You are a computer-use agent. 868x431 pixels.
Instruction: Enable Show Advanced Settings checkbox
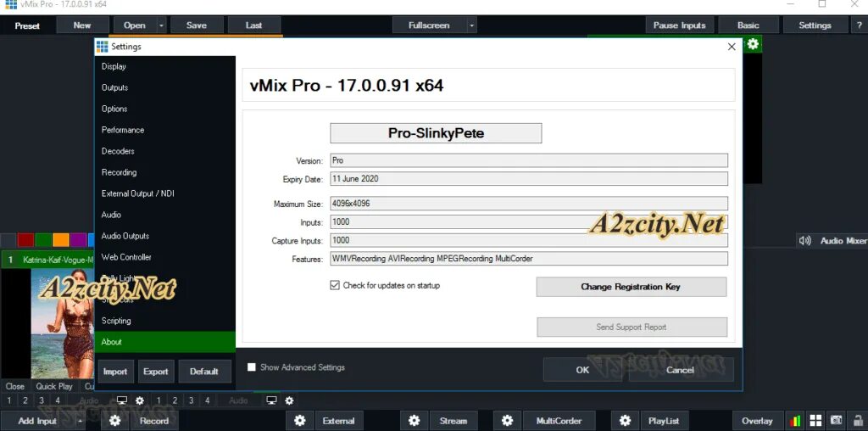coord(251,367)
